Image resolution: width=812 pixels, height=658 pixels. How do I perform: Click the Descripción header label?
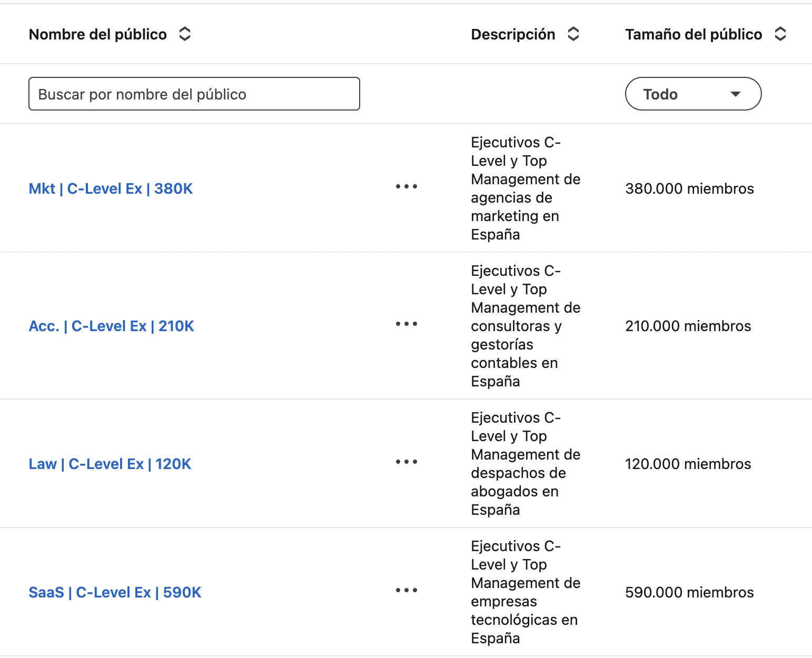click(513, 34)
